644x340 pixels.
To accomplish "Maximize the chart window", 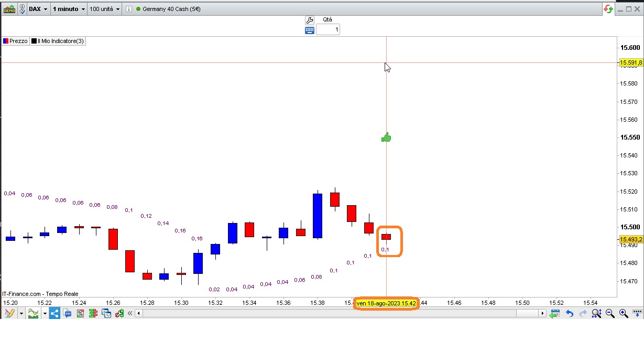I will pos(629,9).
